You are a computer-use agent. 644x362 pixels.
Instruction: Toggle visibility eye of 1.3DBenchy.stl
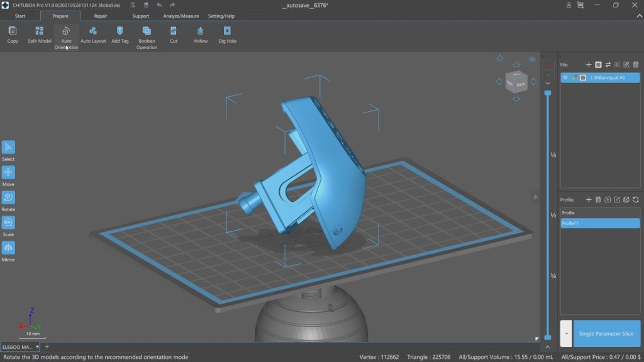point(565,78)
